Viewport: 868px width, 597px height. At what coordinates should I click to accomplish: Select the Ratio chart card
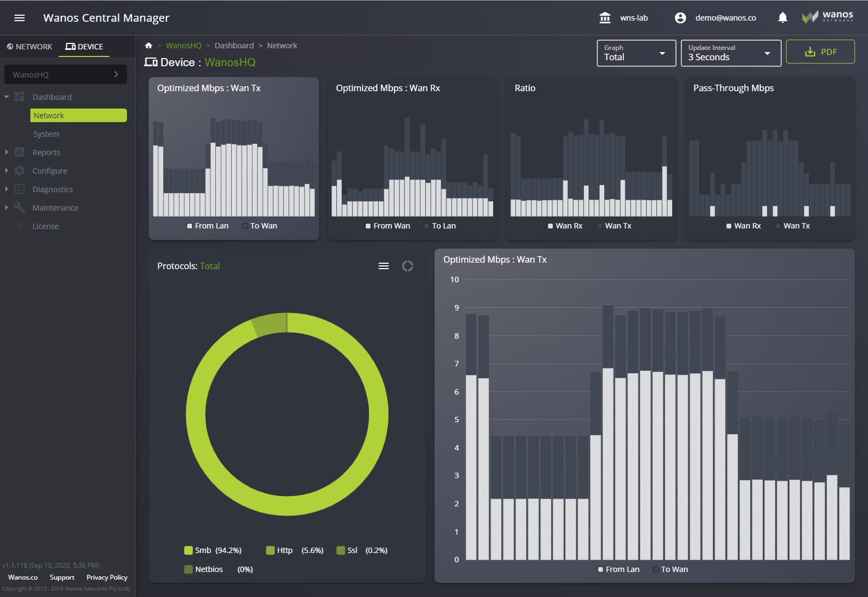[591, 158]
